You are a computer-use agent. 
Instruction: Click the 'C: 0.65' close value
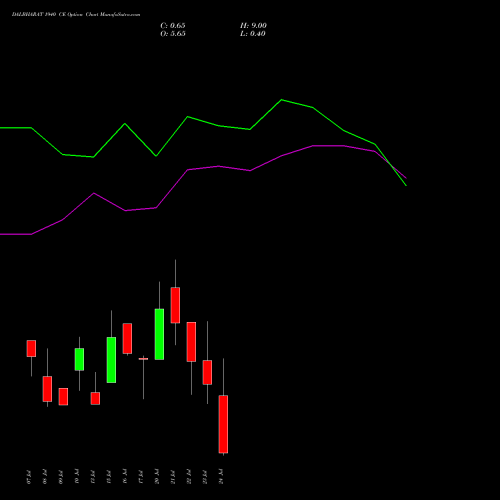pyautogui.click(x=173, y=26)
